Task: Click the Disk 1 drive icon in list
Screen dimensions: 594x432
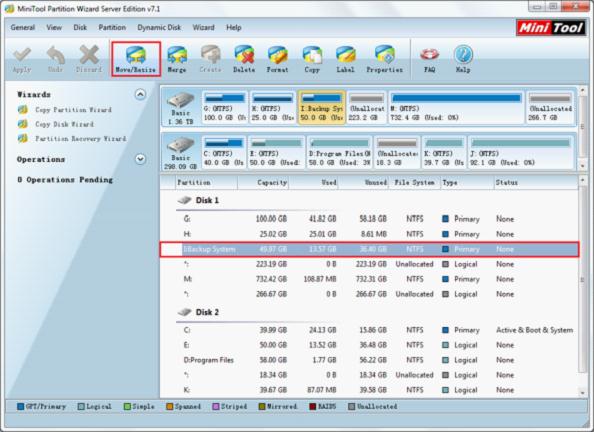Action: click(184, 200)
